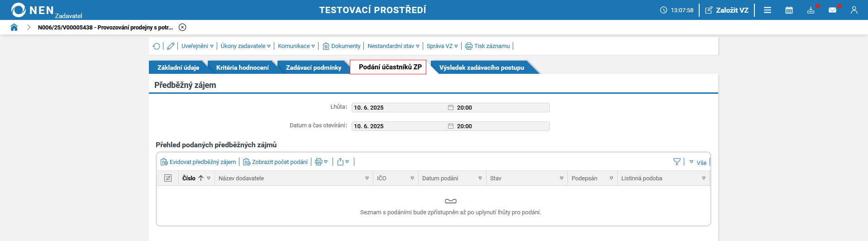Expand the Nestandardní stav menu

coord(393,46)
